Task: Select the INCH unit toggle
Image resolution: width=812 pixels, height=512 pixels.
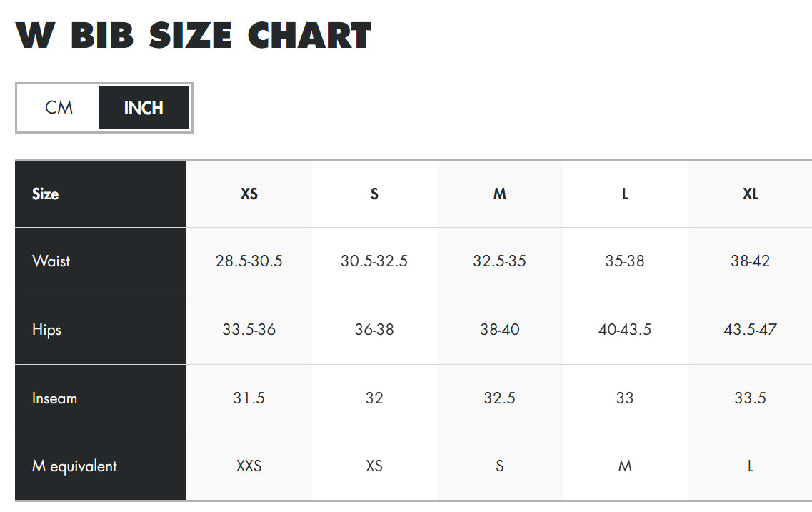Action: [144, 108]
